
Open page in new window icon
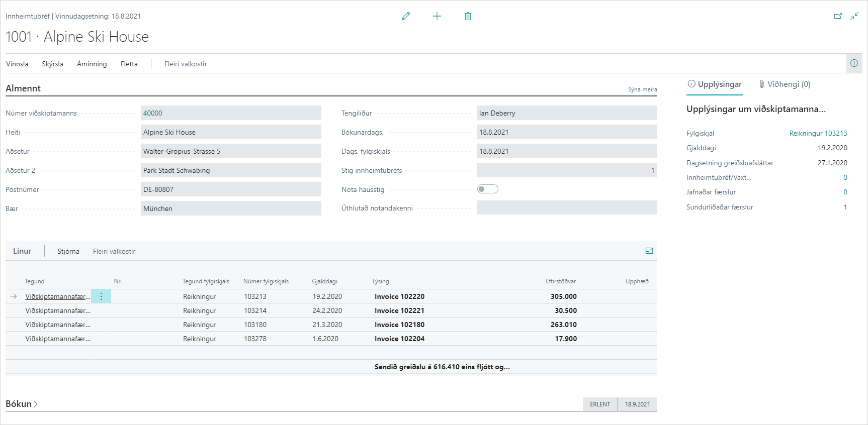coord(838,16)
